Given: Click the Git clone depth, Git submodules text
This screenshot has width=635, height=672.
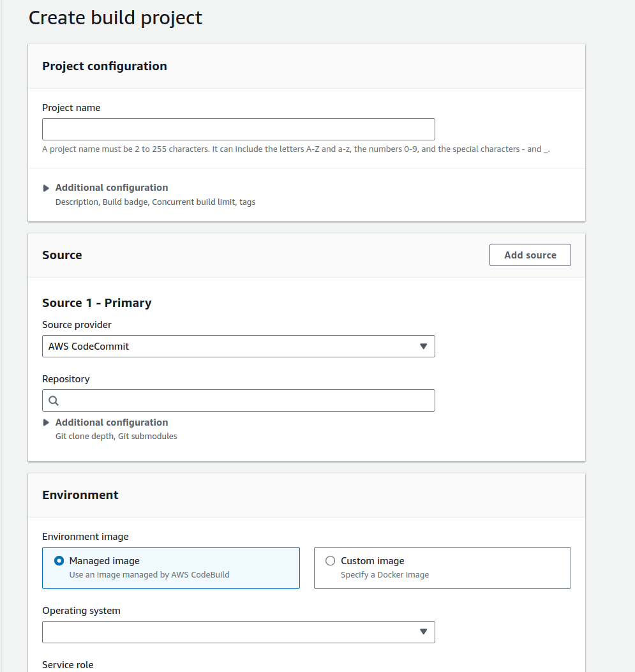Looking at the screenshot, I should tap(116, 437).
